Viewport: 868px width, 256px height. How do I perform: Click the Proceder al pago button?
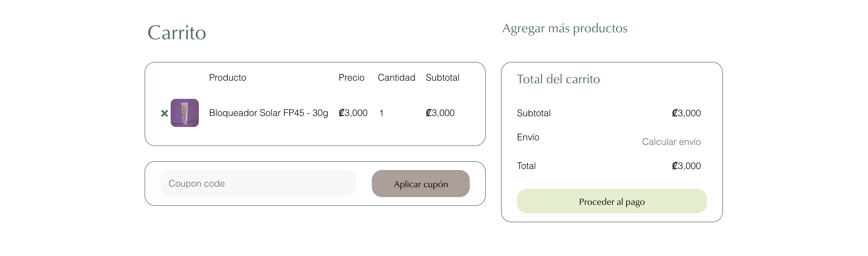pos(612,202)
